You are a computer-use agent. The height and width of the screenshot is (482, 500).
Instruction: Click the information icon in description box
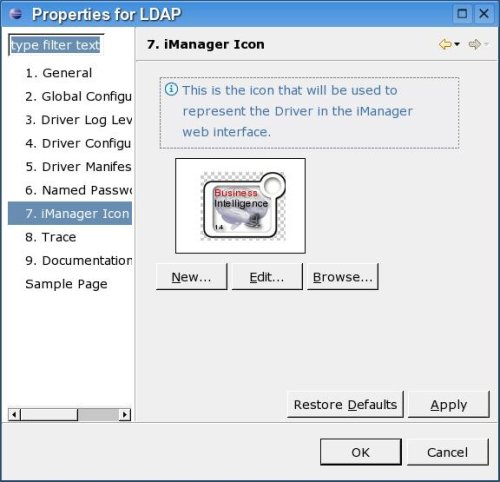click(171, 89)
